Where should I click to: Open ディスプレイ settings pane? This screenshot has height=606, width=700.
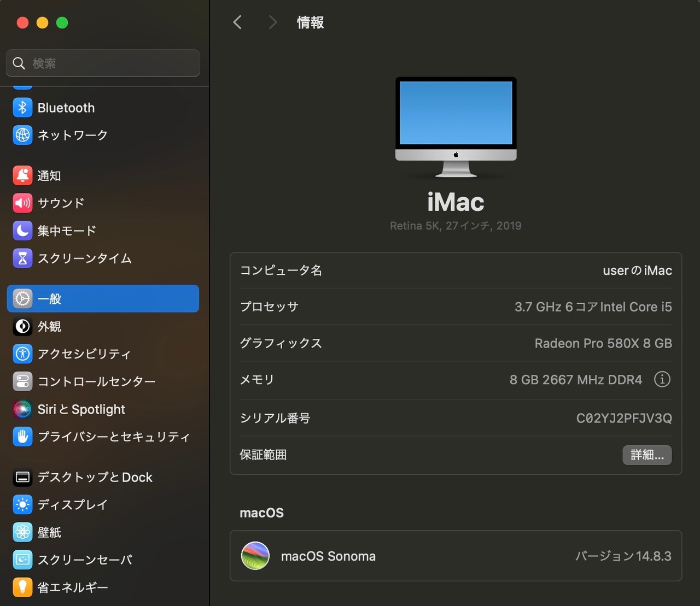[x=72, y=505]
